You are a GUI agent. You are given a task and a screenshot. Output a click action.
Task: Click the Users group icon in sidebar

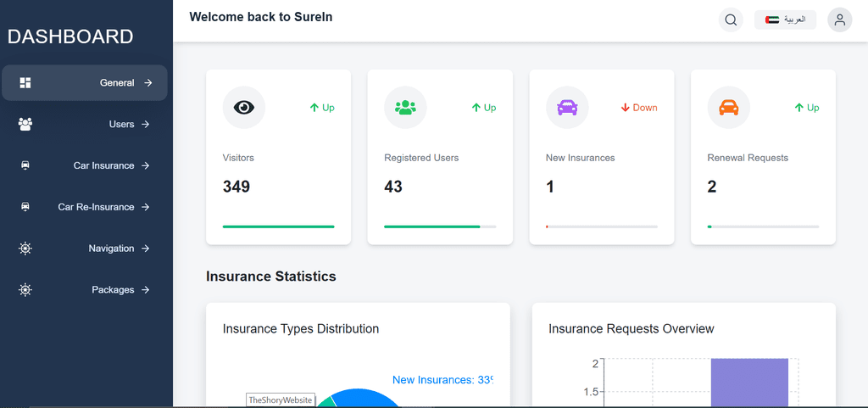25,124
